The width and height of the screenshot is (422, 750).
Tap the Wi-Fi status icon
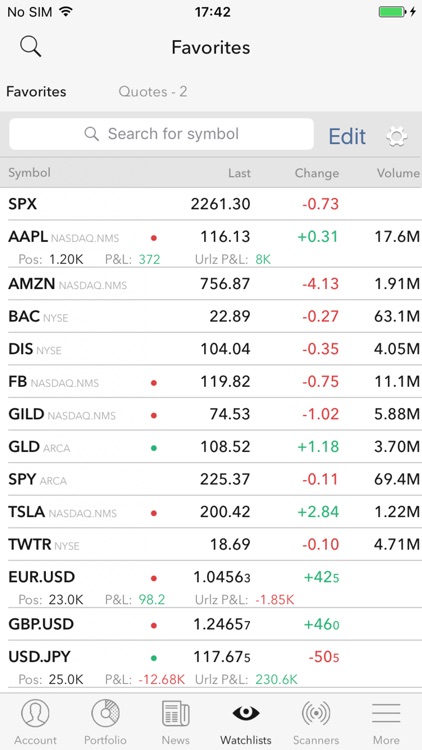(x=65, y=11)
